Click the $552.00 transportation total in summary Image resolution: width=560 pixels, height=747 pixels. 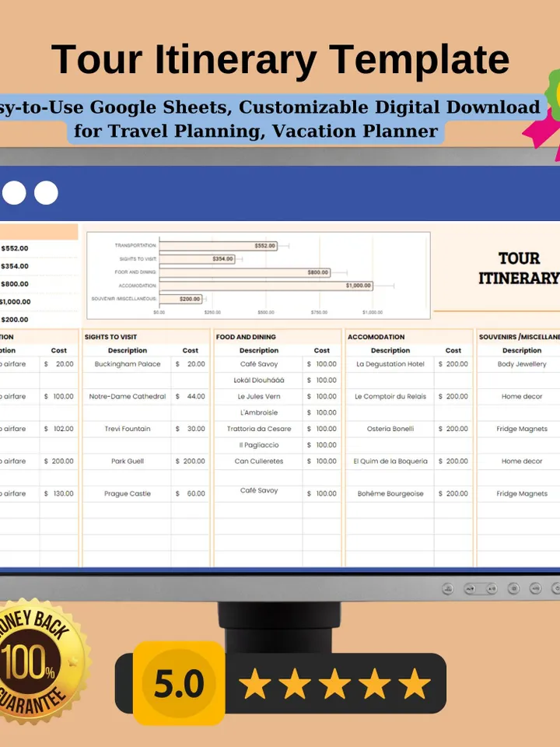tap(15, 248)
